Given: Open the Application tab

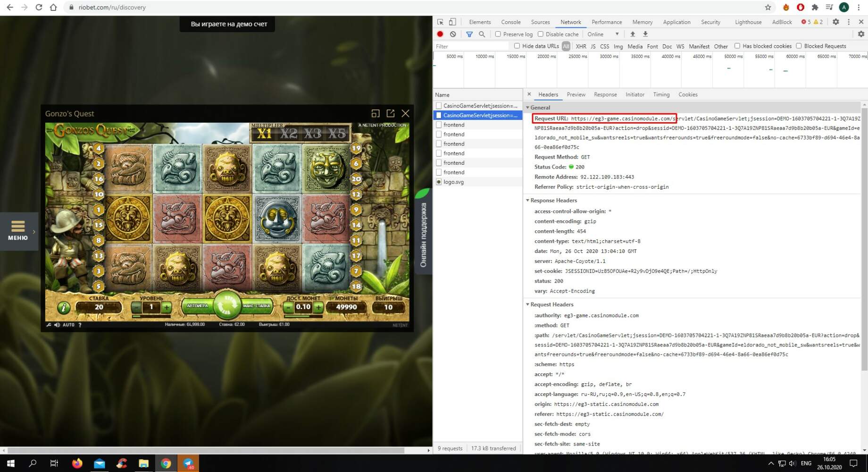Looking at the screenshot, I should coord(676,22).
